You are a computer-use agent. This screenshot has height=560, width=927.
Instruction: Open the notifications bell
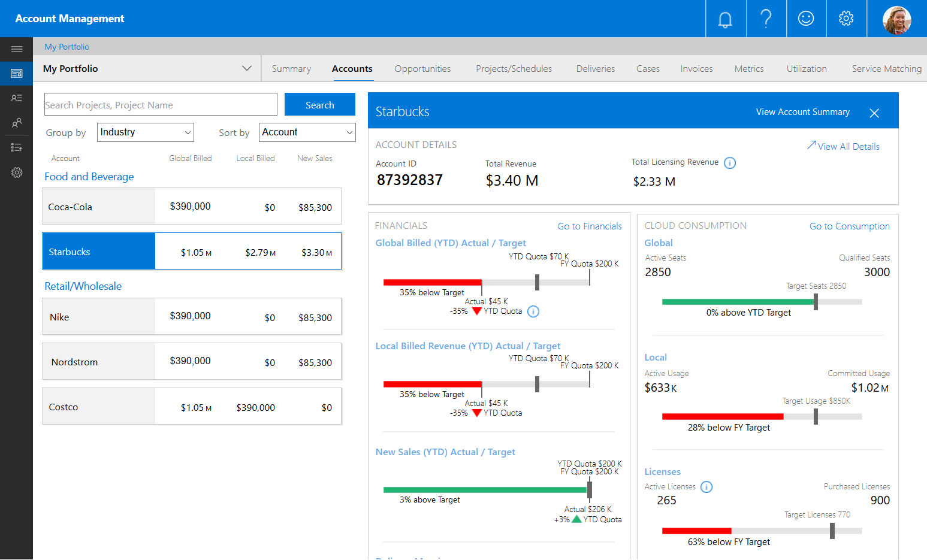point(725,19)
